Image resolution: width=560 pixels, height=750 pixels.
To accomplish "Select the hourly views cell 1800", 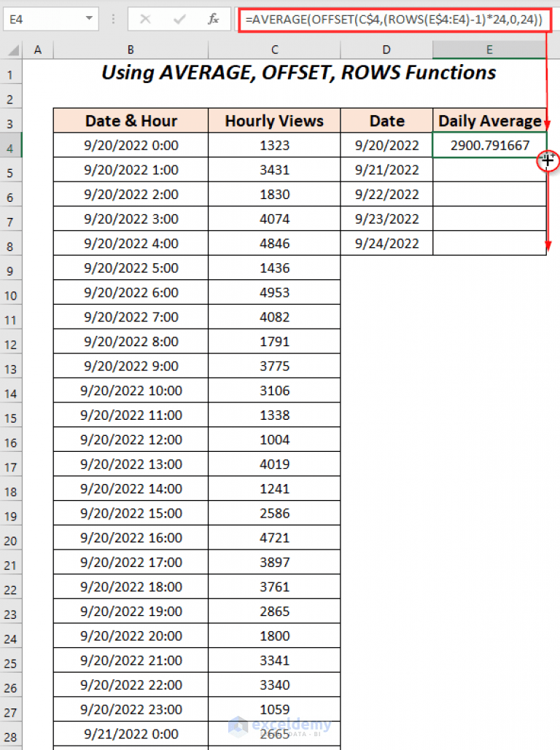I will 274,636.
